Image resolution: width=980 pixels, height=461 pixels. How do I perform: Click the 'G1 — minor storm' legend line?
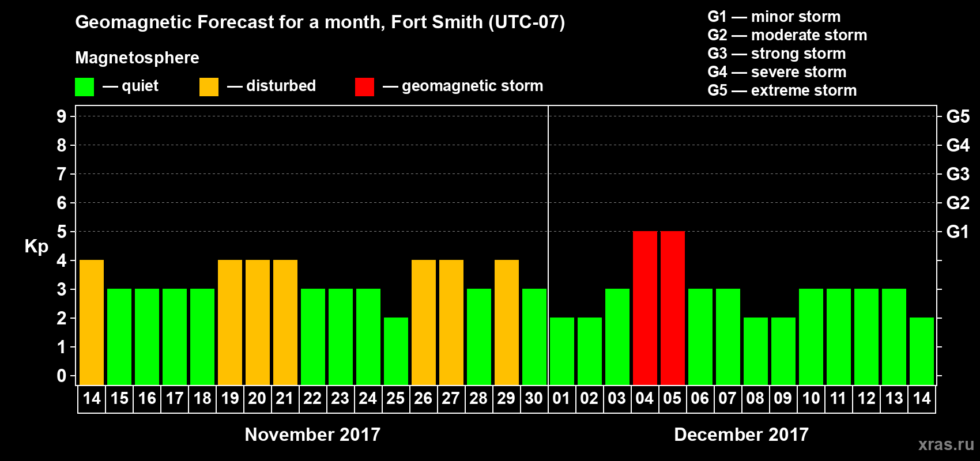tap(774, 17)
